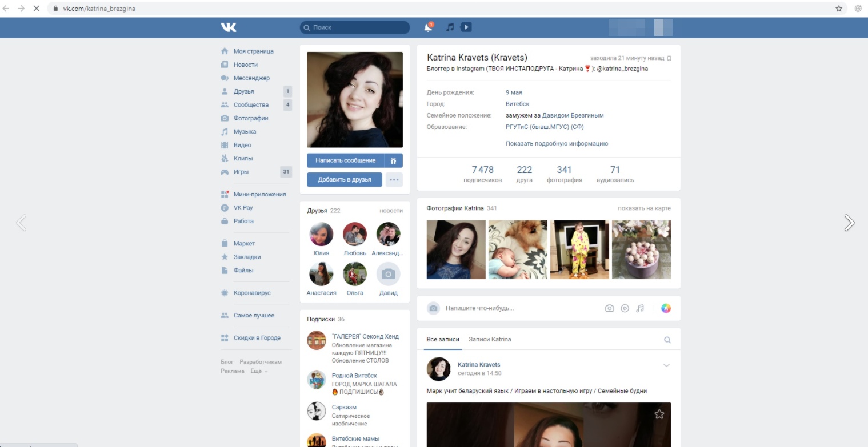Bookmark the post with the star icon
Screen dimensions: 868x447
point(659,414)
